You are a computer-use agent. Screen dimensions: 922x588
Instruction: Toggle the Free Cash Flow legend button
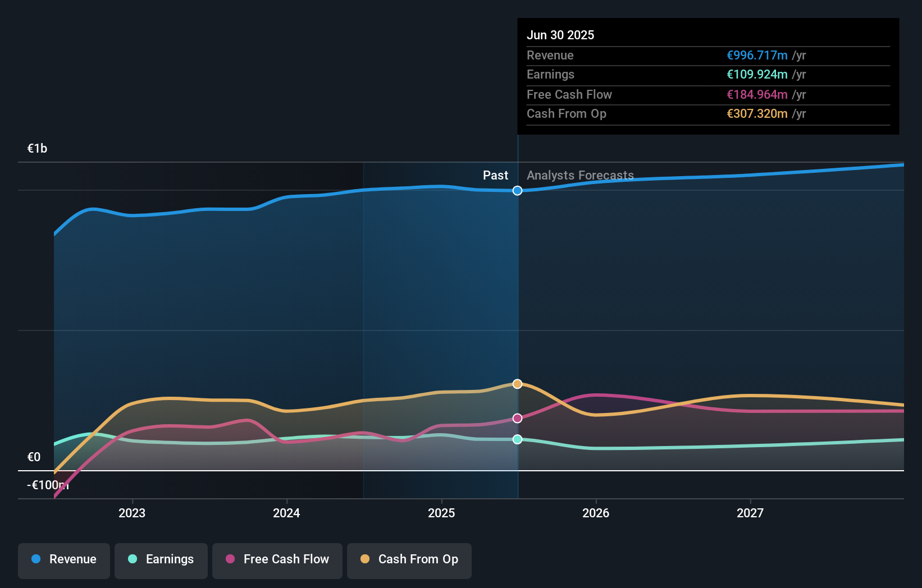click(277, 561)
